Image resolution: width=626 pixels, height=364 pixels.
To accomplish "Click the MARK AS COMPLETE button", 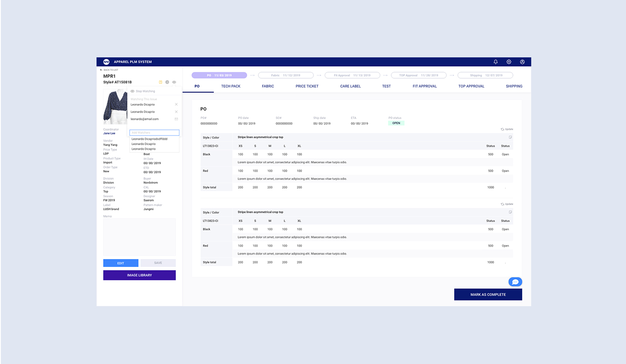I will (x=488, y=295).
